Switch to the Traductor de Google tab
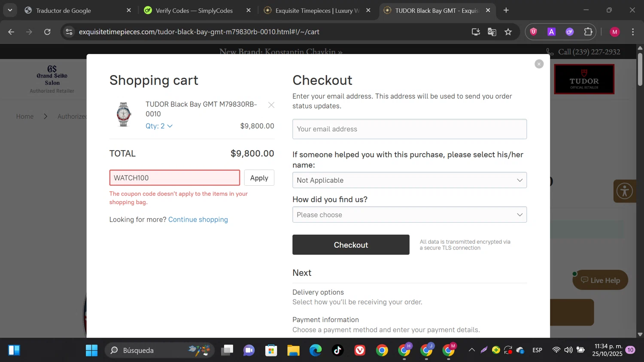 (x=77, y=10)
